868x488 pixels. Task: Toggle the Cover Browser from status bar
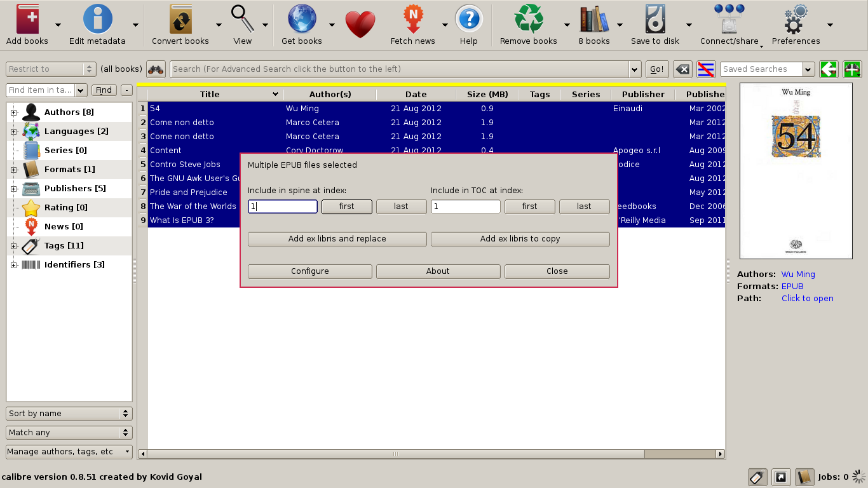click(781, 477)
